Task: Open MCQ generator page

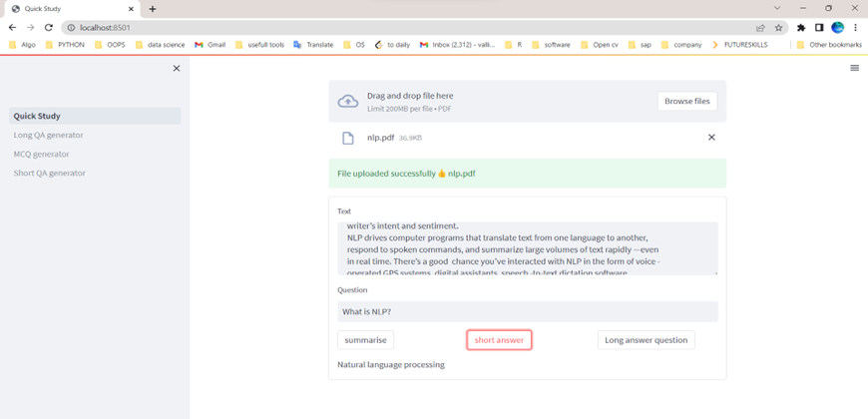Action: tap(42, 154)
